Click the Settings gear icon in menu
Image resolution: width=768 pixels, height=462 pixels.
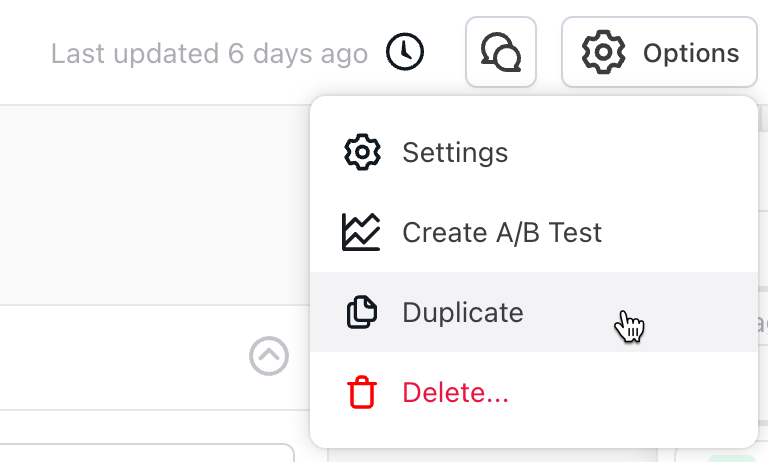pyautogui.click(x=362, y=152)
